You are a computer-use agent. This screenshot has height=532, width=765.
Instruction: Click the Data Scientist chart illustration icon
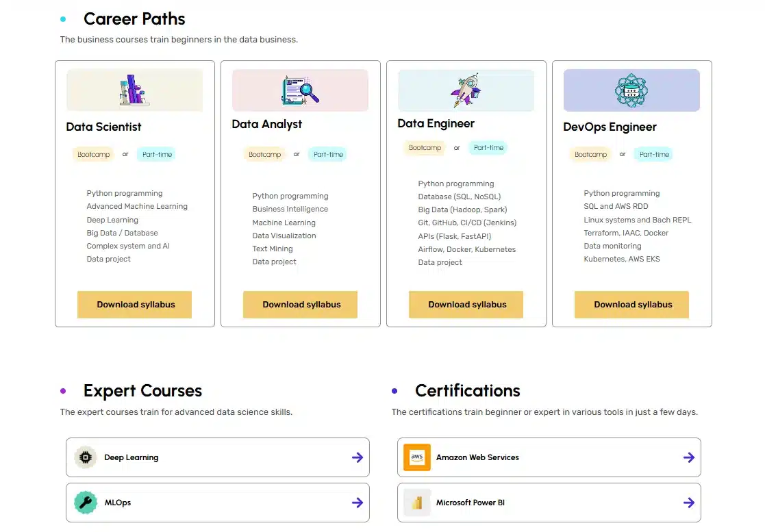[134, 90]
